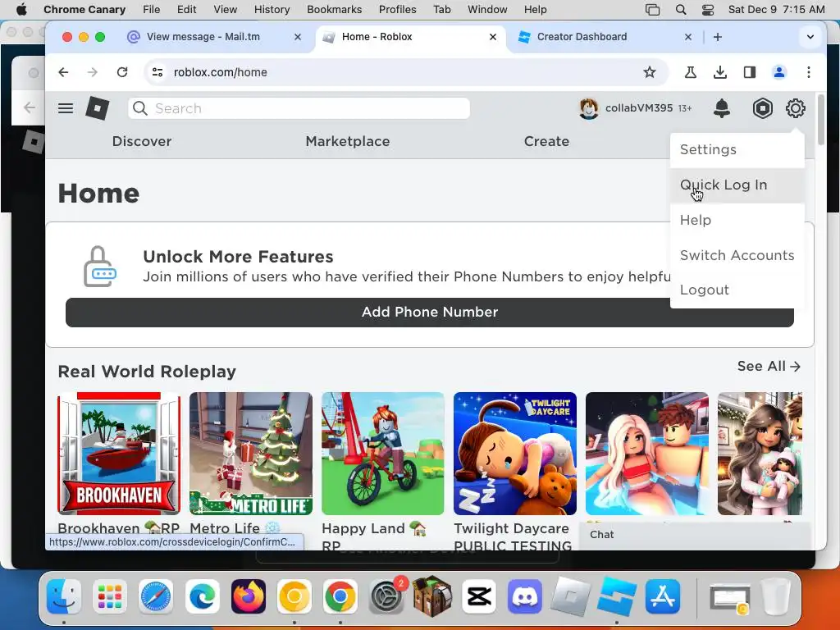Open the Robux balance icon
Viewport: 840px width, 630px height.
[762, 108]
